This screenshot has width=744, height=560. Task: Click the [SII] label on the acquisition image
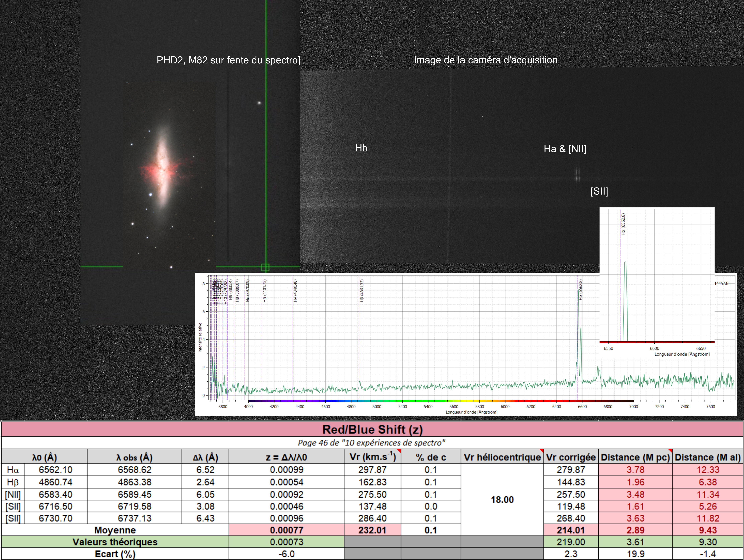(x=599, y=191)
